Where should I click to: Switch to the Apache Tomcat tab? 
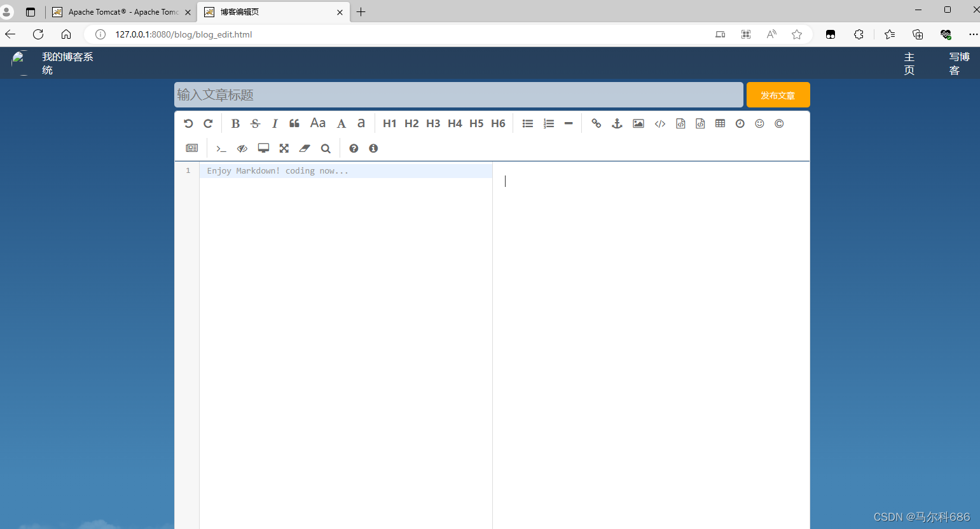(x=121, y=12)
